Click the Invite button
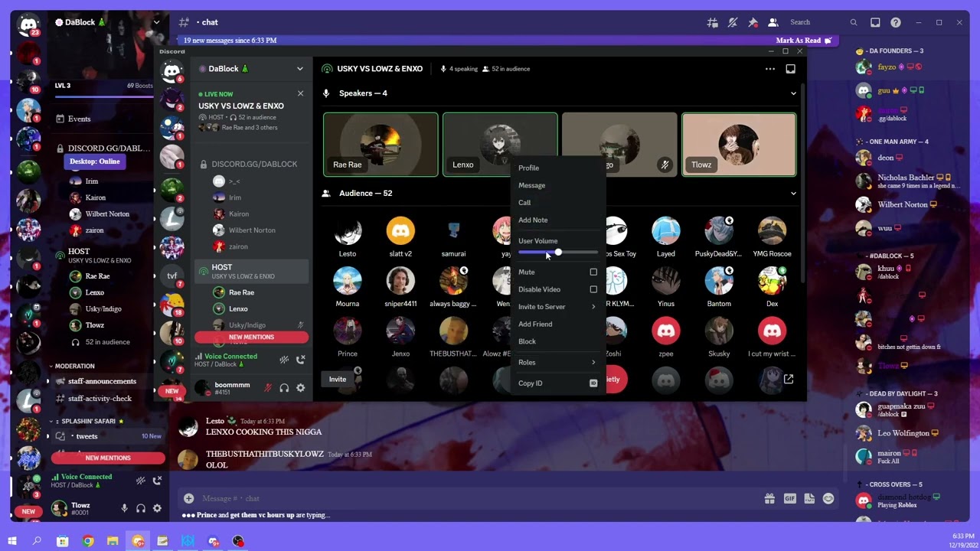The image size is (980, 551). click(x=338, y=379)
